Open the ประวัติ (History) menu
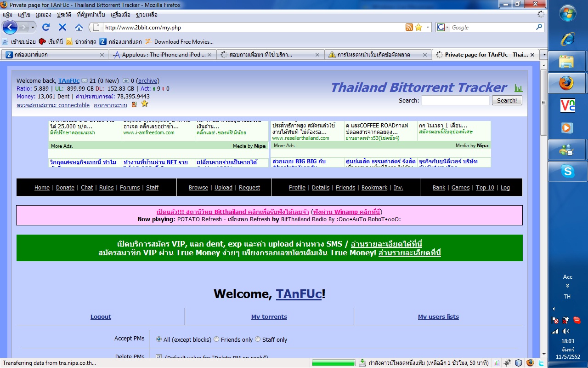The image size is (588, 368). click(x=64, y=15)
